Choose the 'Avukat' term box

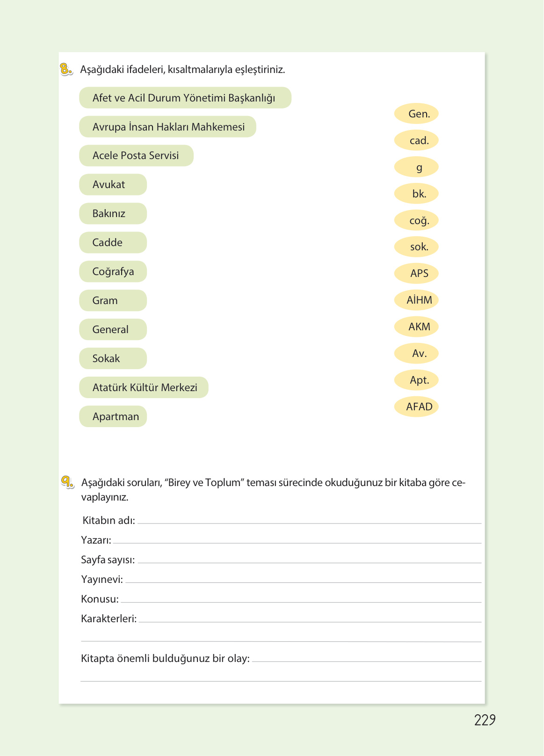pos(113,185)
